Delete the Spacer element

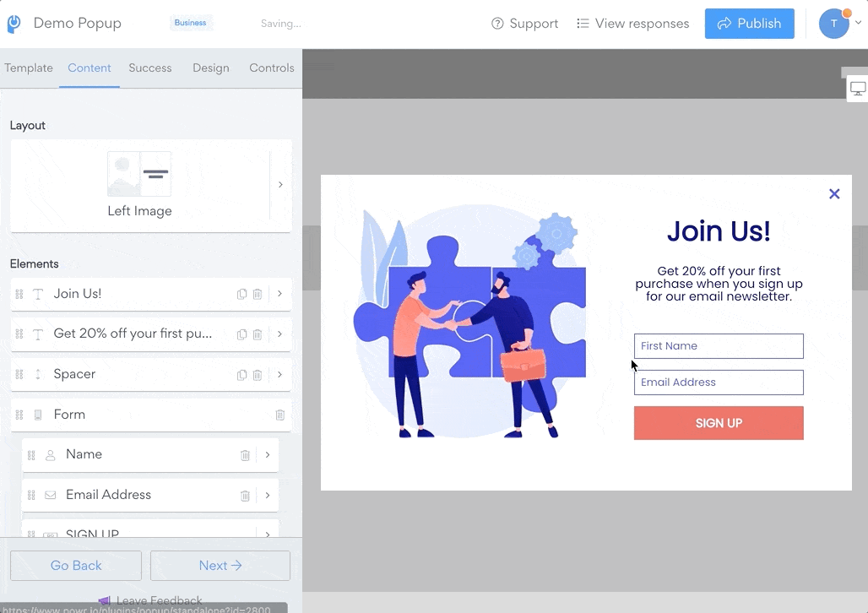tap(258, 374)
